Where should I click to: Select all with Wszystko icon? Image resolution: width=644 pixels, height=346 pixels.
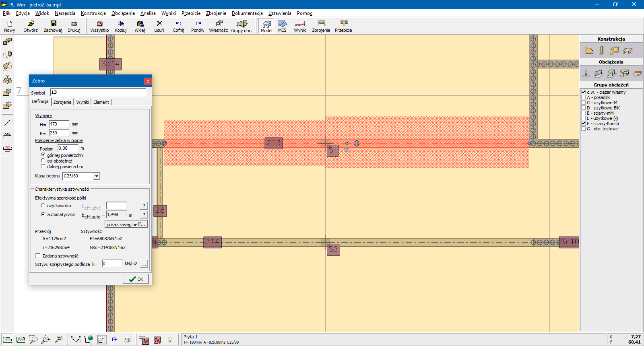[x=99, y=26]
